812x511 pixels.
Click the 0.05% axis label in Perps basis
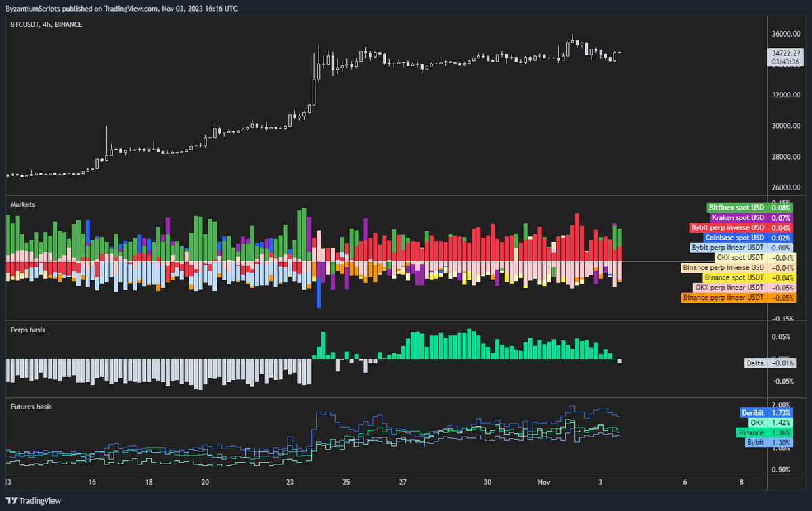pos(781,336)
